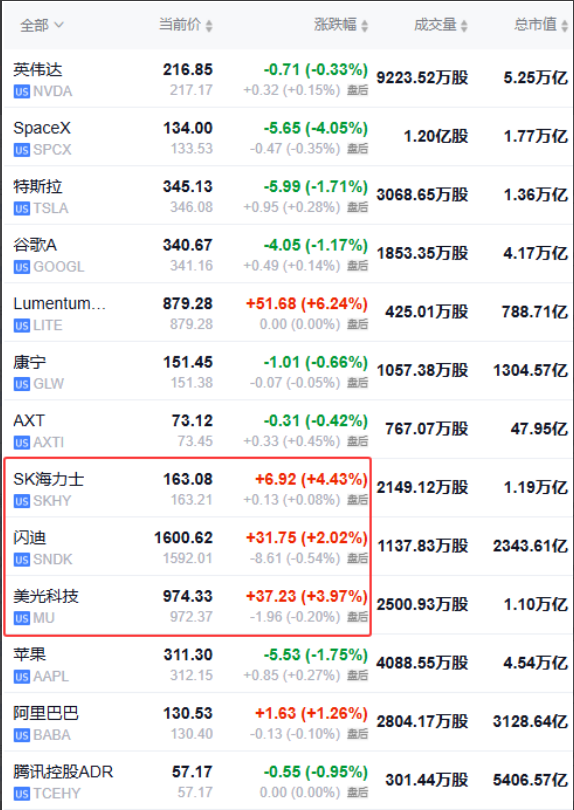Click 苹果 market cap 4.54万亿
Screen dimensions: 574x810
coord(536,663)
